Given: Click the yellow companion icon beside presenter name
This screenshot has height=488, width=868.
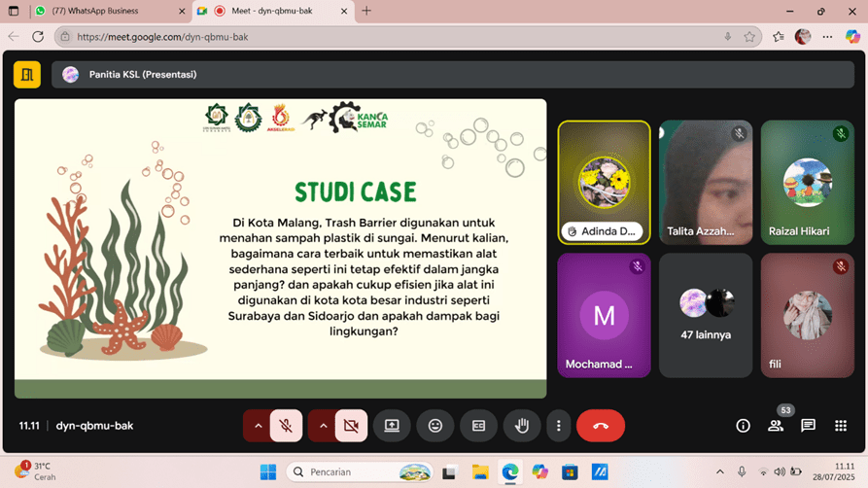Looking at the screenshot, I should pyautogui.click(x=27, y=75).
